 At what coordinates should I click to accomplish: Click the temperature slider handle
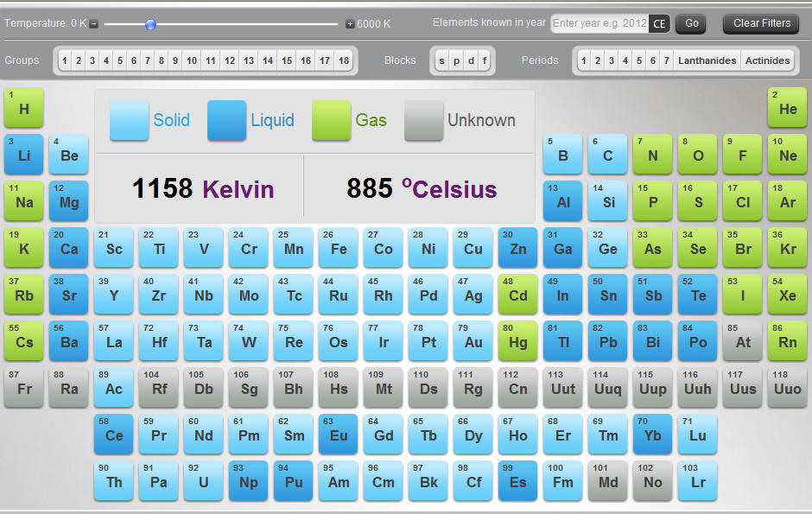150,24
